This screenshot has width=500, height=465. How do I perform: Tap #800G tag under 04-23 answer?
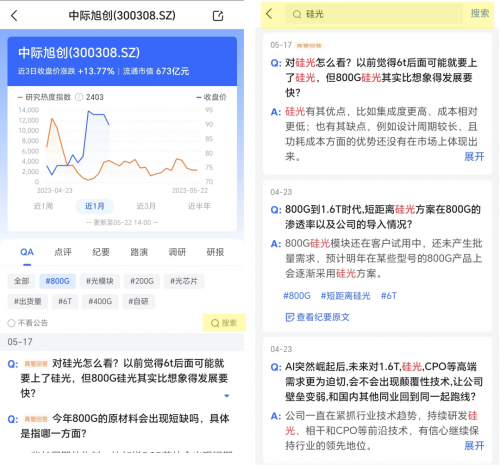click(297, 296)
